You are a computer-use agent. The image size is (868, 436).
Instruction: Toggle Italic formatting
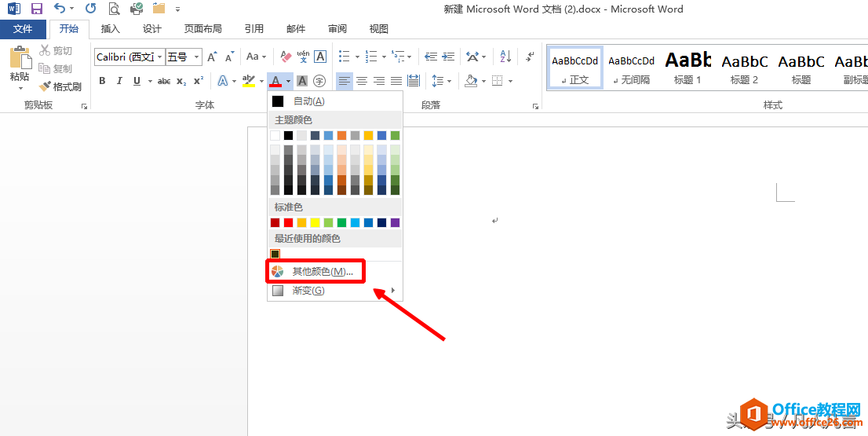click(x=119, y=81)
